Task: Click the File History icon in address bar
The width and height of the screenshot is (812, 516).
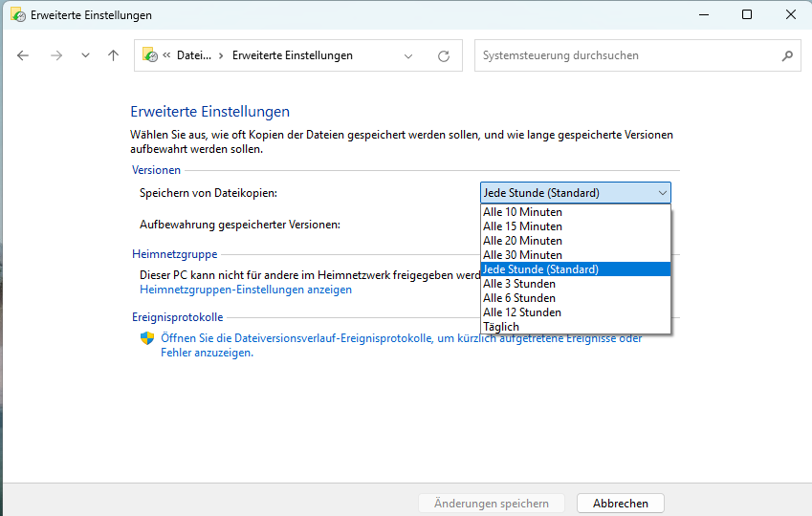Action: (150, 54)
